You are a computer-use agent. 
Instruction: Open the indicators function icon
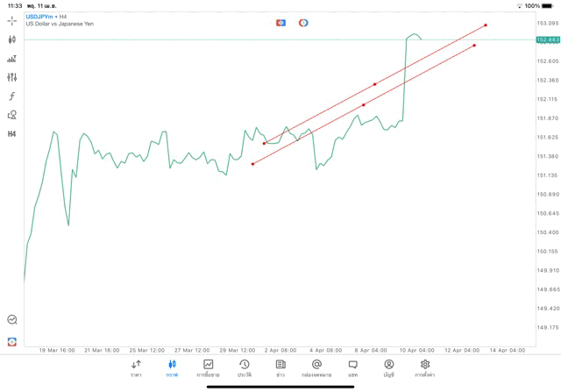(12, 96)
